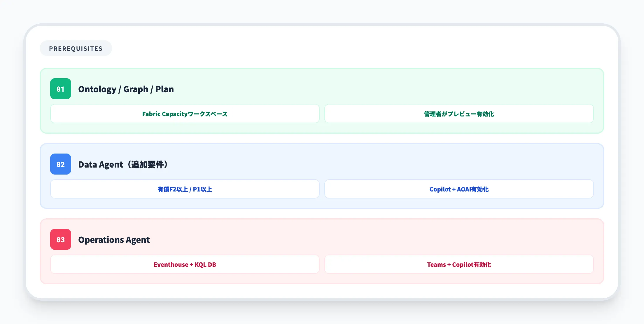Click the word Plan in first heading
The image size is (644, 324).
[x=164, y=89]
